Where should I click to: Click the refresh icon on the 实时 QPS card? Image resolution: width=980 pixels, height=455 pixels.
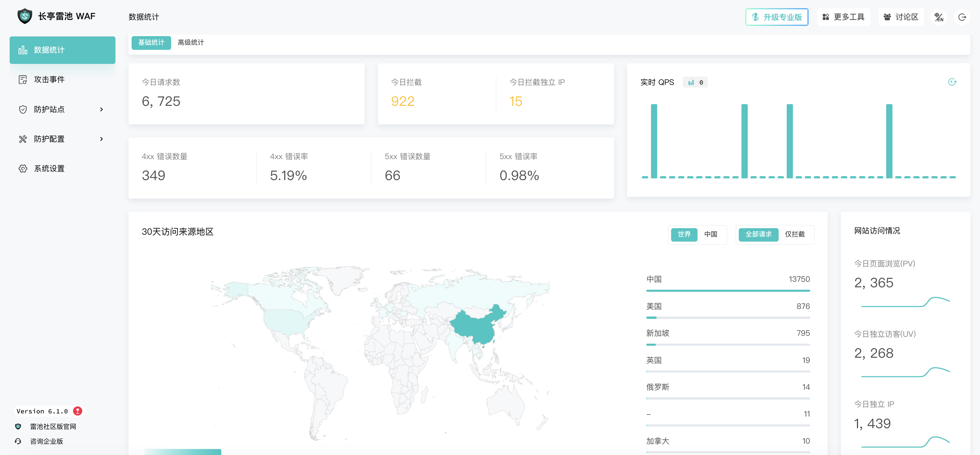[952, 82]
